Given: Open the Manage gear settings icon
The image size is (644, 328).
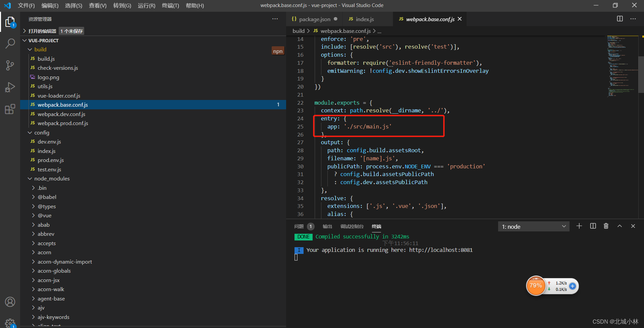Looking at the screenshot, I should pos(10,323).
